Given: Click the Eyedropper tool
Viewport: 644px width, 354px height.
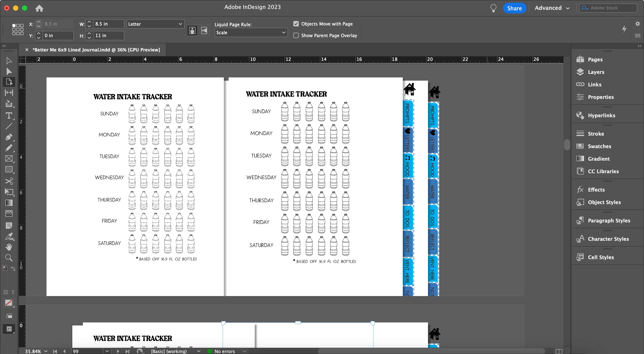Looking at the screenshot, I should point(9,236).
